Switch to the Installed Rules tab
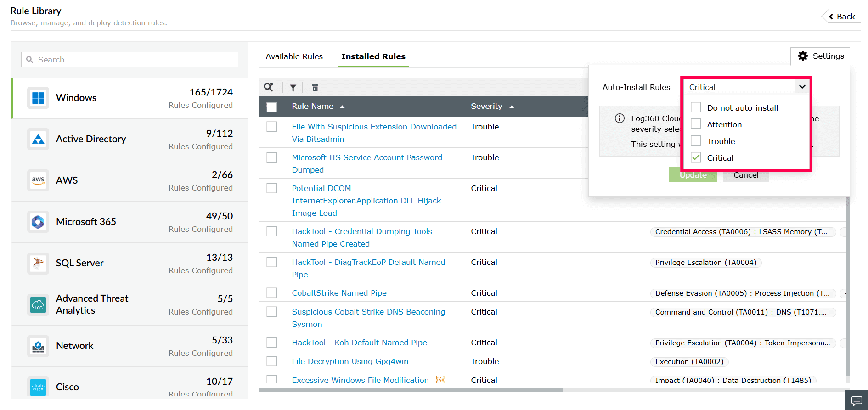 pos(373,56)
